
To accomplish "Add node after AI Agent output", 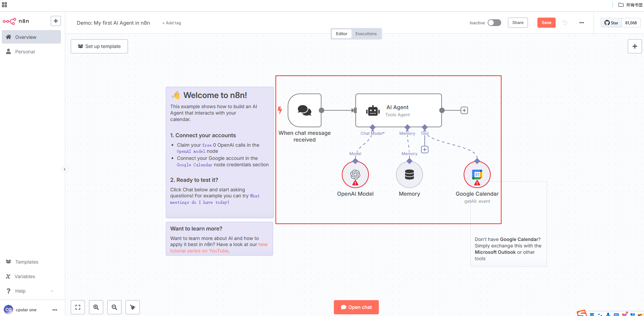I will 464,111.
